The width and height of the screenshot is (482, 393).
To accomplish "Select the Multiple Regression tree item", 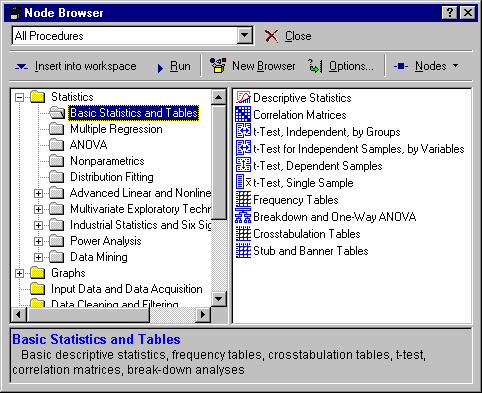I will tap(116, 129).
